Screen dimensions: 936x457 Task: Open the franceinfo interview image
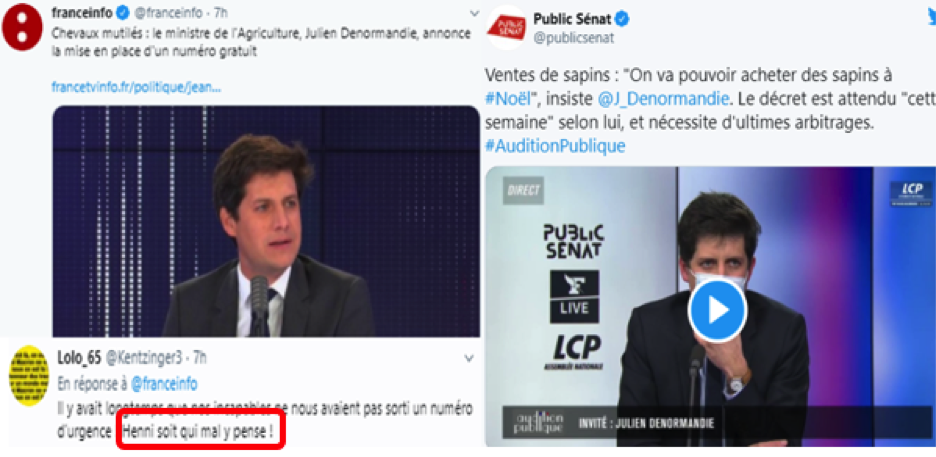coord(266,221)
